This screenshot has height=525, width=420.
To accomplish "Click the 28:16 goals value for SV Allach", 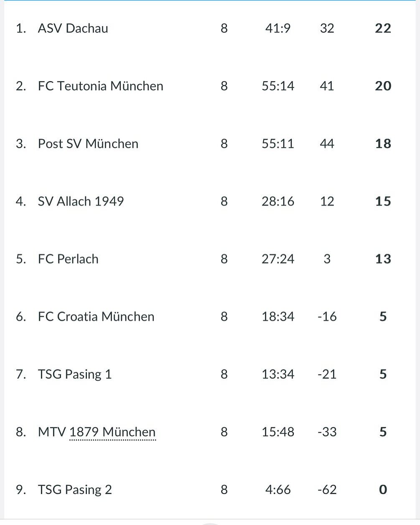I will (x=278, y=201).
